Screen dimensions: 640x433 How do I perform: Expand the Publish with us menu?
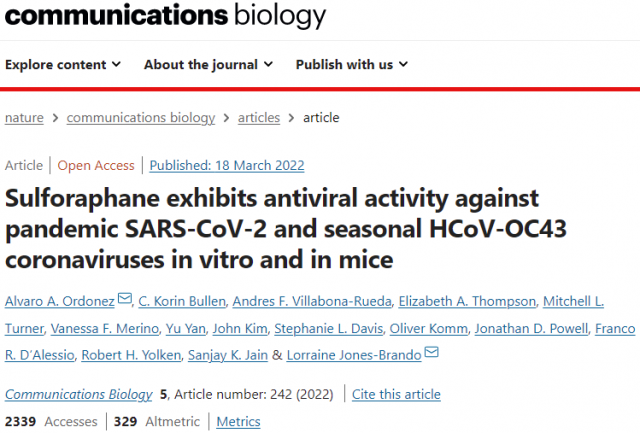click(352, 64)
